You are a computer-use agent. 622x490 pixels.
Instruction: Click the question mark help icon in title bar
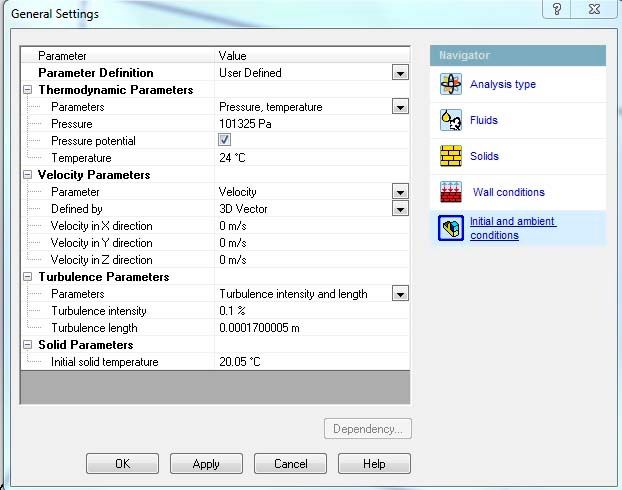[x=557, y=9]
